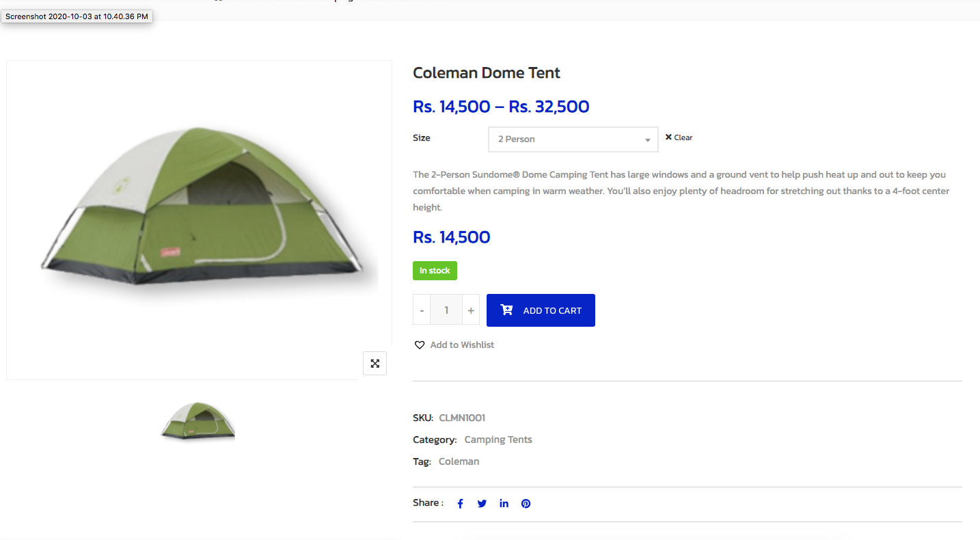Open fullscreen image expand icon
The width and height of the screenshot is (980, 540).
375,364
